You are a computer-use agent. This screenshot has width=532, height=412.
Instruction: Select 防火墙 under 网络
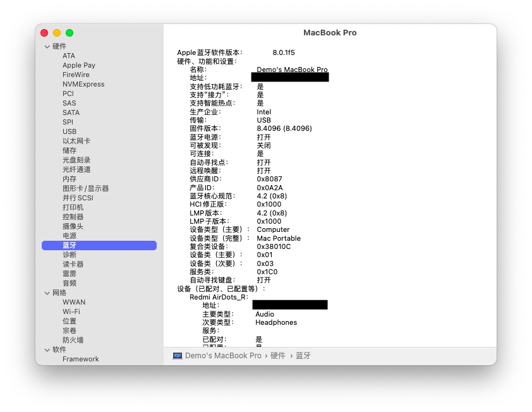(73, 340)
